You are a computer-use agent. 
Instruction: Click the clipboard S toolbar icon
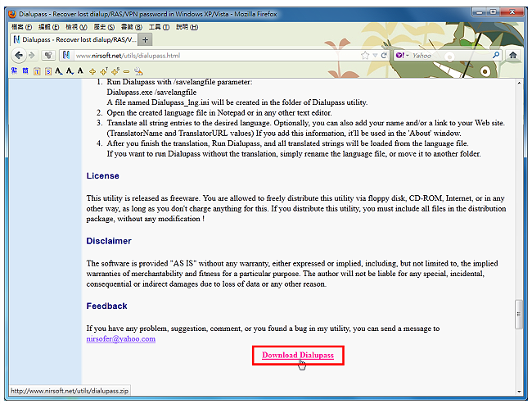[x=48, y=71]
